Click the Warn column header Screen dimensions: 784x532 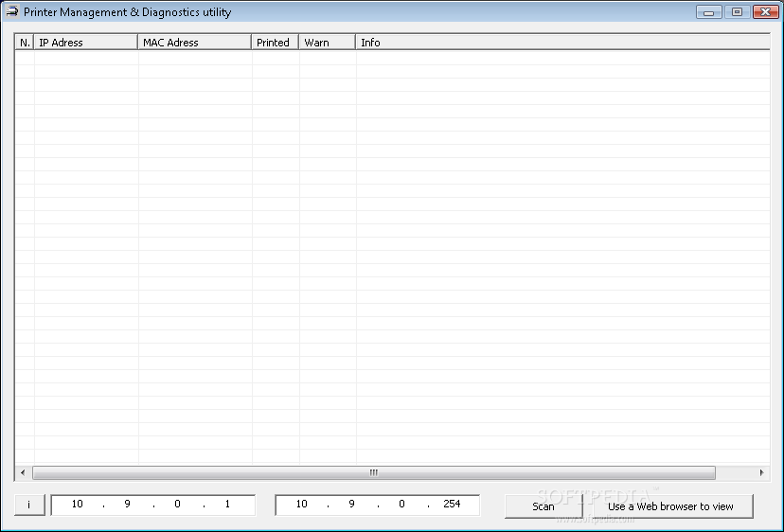coord(327,43)
